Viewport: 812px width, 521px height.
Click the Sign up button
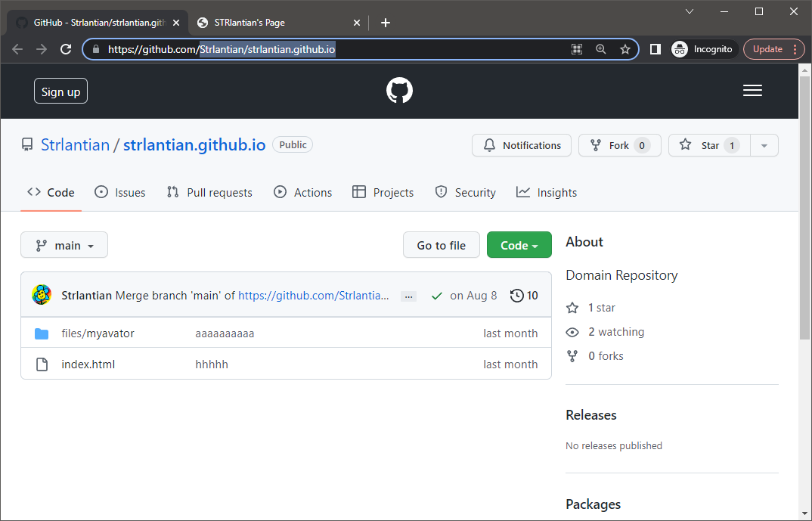(60, 91)
